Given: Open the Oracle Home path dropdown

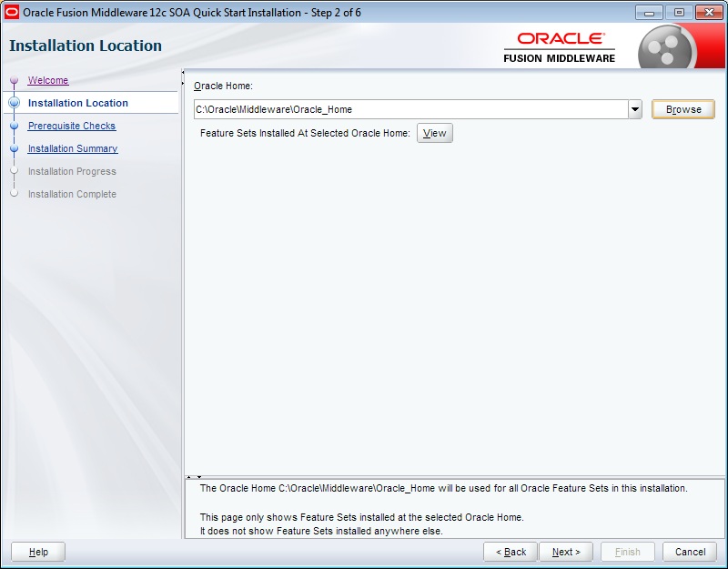Looking at the screenshot, I should [637, 109].
